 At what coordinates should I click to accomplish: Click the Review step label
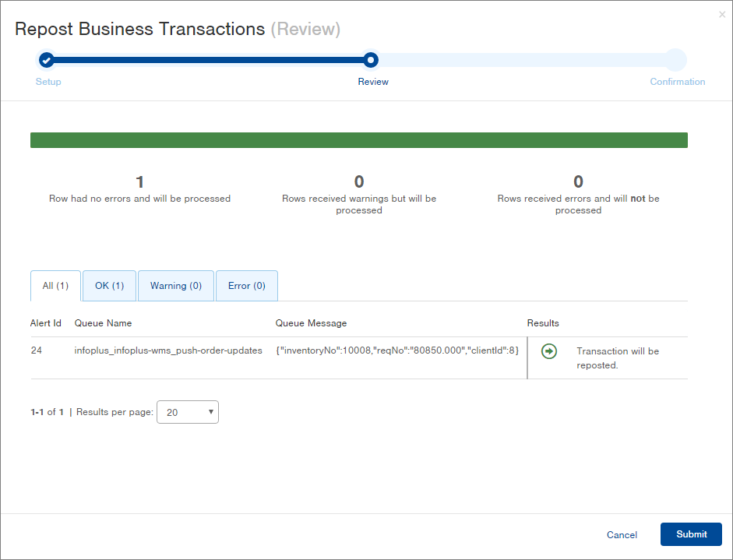coord(373,82)
